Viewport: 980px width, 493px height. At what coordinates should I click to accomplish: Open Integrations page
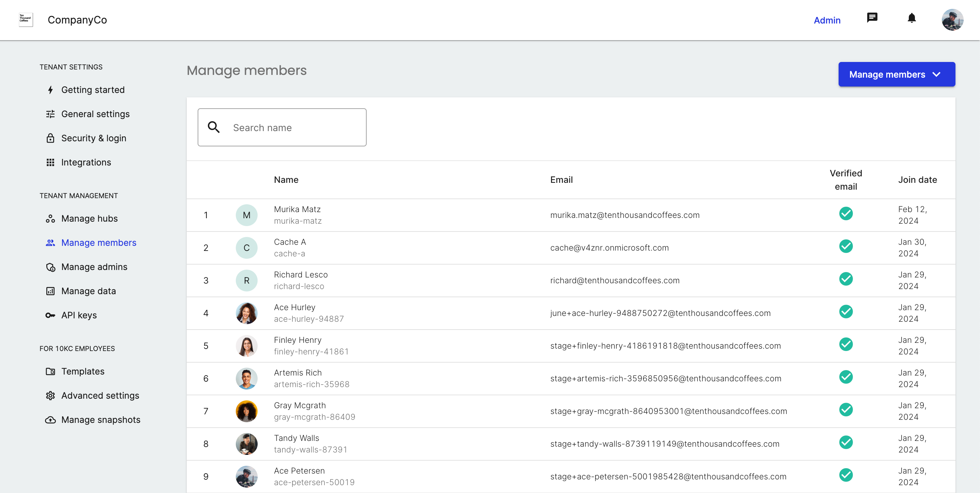click(x=86, y=162)
